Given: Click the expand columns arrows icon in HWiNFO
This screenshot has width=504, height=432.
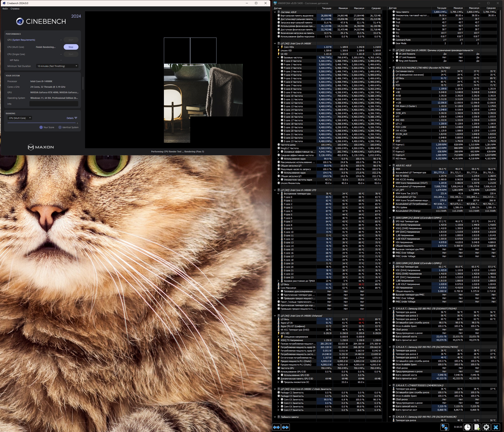Looking at the screenshot, I should tap(276, 427).
